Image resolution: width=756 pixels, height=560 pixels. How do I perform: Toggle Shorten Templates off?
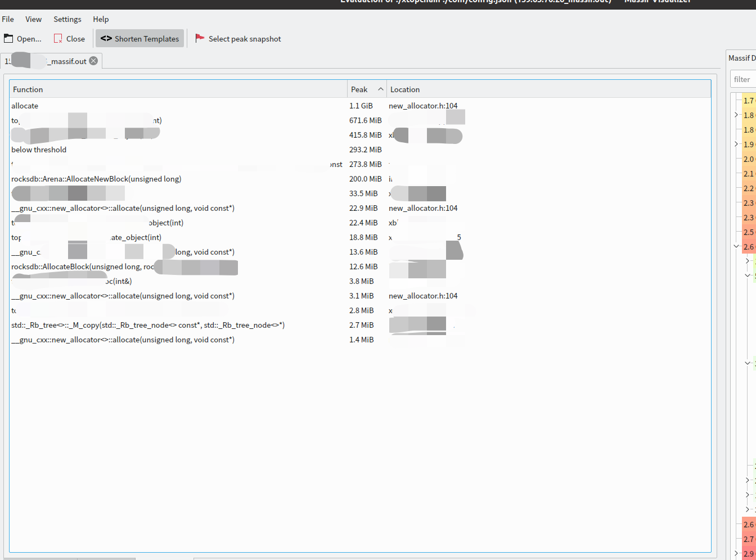point(139,38)
